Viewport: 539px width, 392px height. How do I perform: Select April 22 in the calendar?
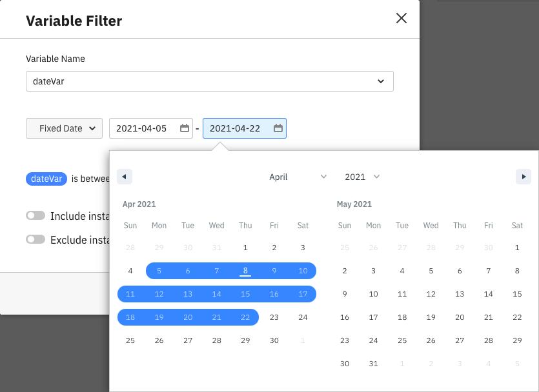pos(245,317)
